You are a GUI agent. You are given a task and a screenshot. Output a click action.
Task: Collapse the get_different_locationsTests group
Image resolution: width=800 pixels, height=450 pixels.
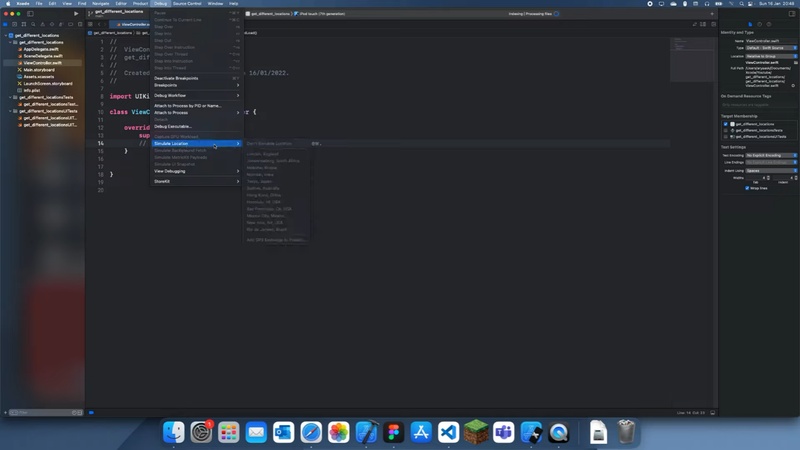(10, 97)
